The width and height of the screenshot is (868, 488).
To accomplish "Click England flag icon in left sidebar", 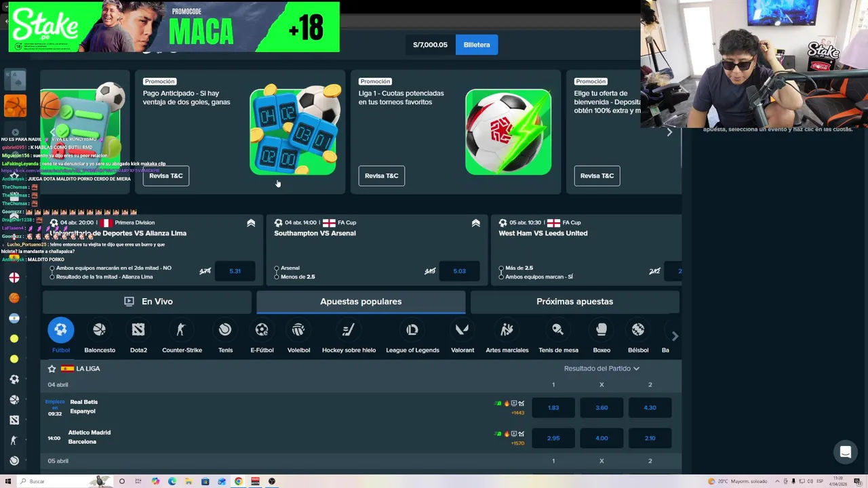I will tap(14, 277).
